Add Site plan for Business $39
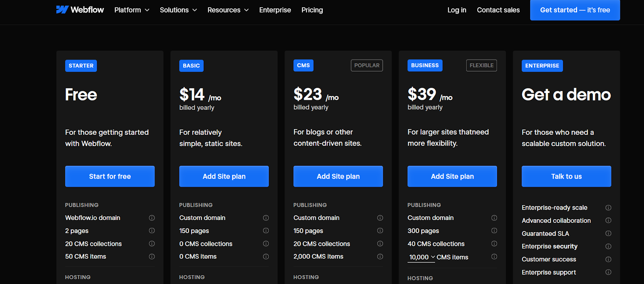Image resolution: width=644 pixels, height=284 pixels. (452, 176)
